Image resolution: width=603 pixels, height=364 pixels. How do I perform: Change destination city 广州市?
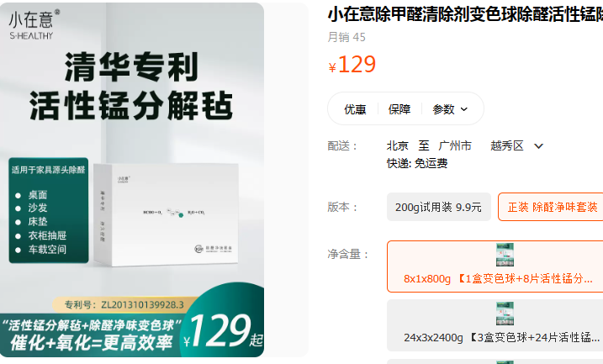[x=455, y=145]
